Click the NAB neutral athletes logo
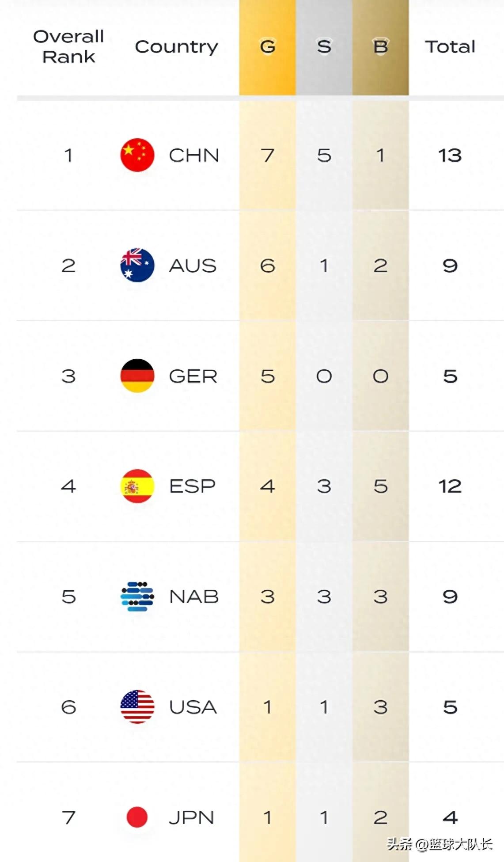 (137, 596)
